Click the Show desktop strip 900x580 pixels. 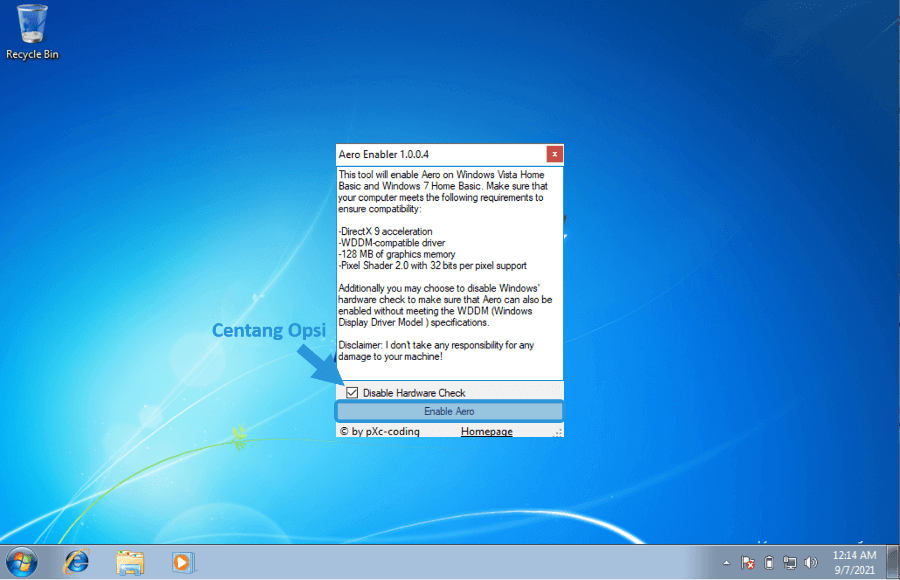893,562
